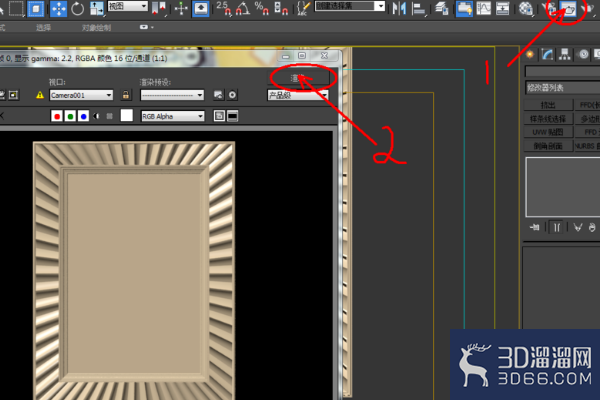Switch to the Modify command panel tab
600x400 pixels.
point(547,55)
